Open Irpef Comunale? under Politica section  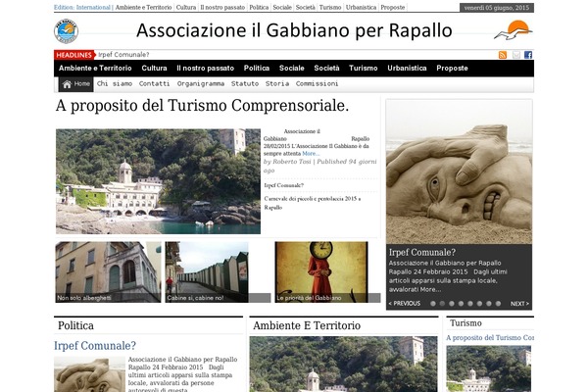click(x=95, y=346)
